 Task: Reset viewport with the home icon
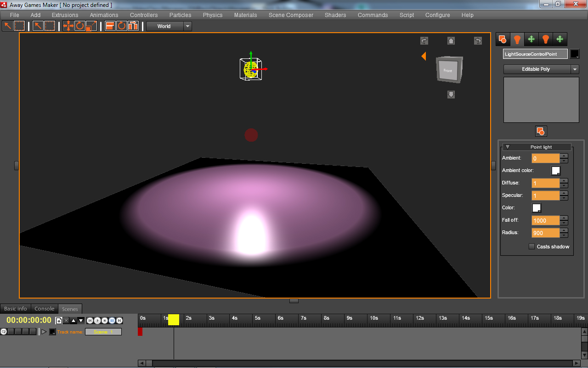tap(451, 41)
